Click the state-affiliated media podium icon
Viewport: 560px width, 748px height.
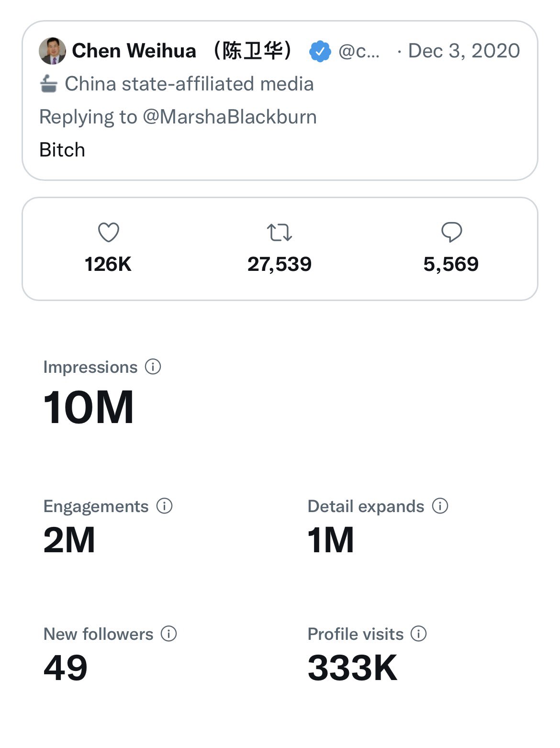click(49, 84)
